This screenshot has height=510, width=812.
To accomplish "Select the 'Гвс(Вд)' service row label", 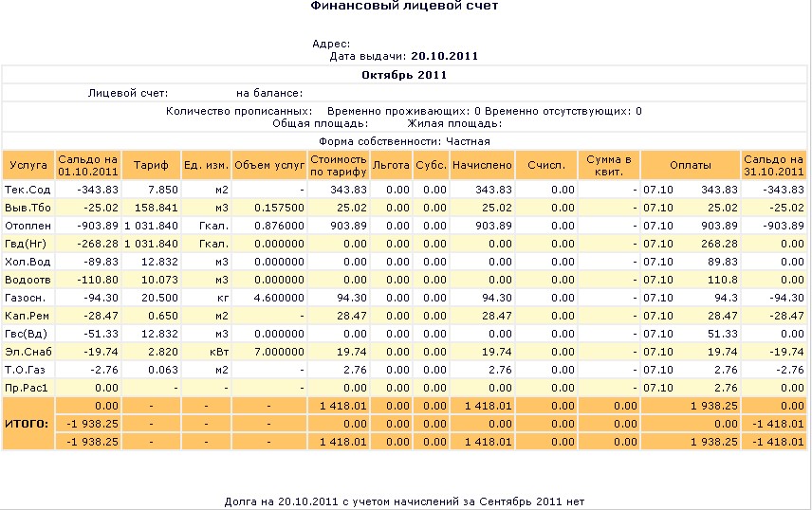I will 26,334.
